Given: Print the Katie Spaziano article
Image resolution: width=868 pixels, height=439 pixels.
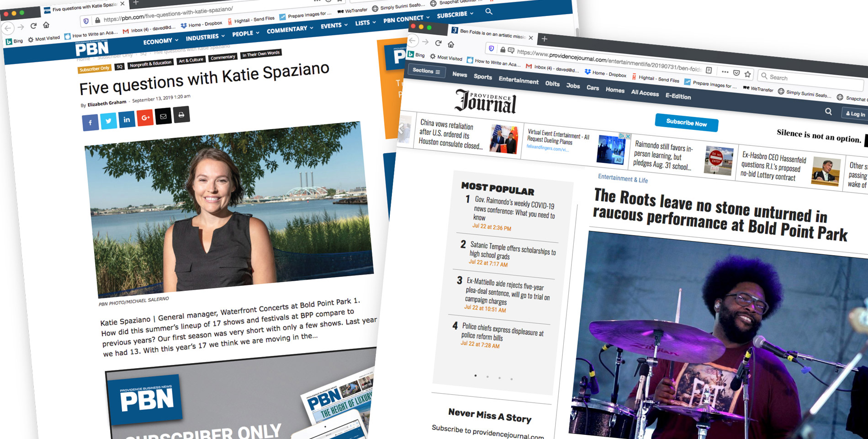Looking at the screenshot, I should point(181,115).
